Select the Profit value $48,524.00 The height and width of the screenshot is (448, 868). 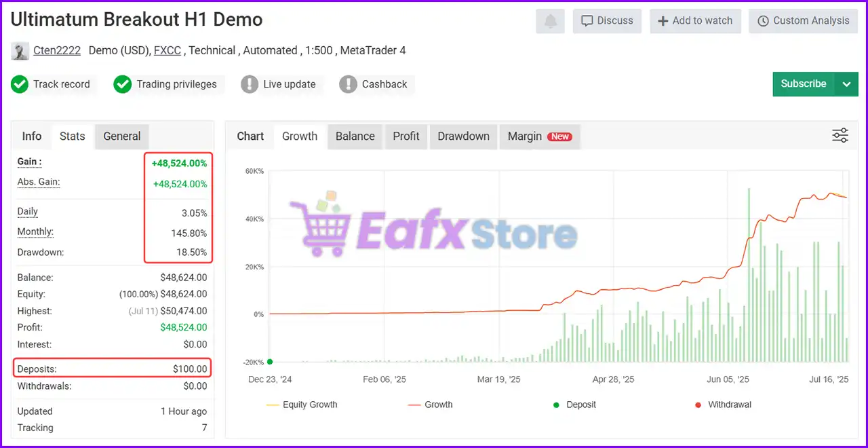[184, 327]
